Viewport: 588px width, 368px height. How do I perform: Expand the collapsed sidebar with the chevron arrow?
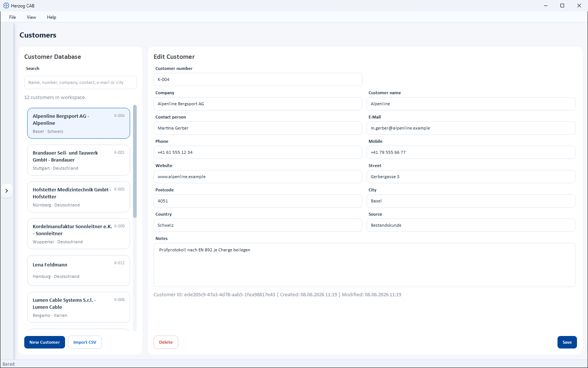point(7,191)
